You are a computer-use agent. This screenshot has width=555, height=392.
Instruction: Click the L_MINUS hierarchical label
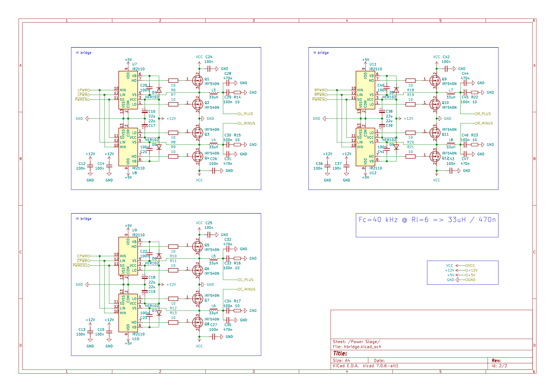246,123
